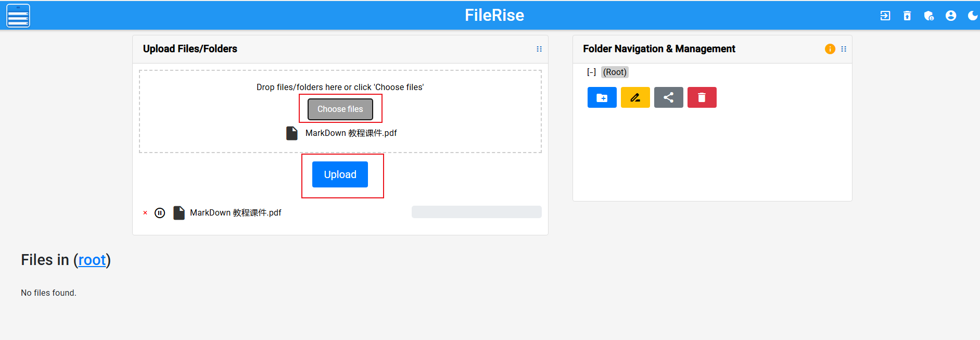The width and height of the screenshot is (980, 340).
Task: Click the logout icon in header
Action: pos(885,16)
